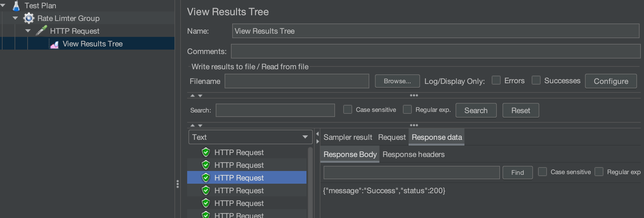The width and height of the screenshot is (644, 218).
Task: Toggle Regular exp for the Find field
Action: click(x=599, y=172)
